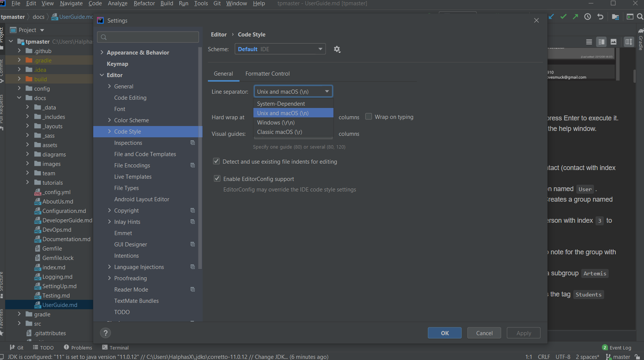The height and width of the screenshot is (360, 644).
Task: Click the Line separator combo box
Action: tap(293, 91)
